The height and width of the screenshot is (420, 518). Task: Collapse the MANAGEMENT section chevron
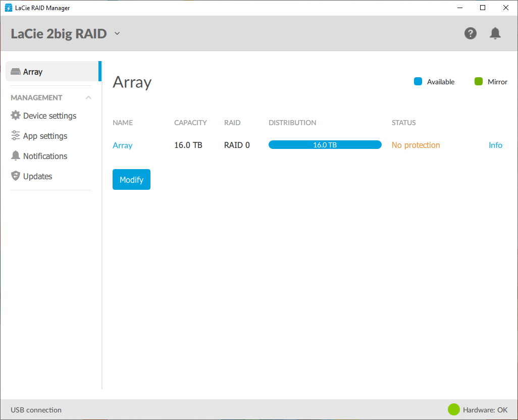[88, 97]
